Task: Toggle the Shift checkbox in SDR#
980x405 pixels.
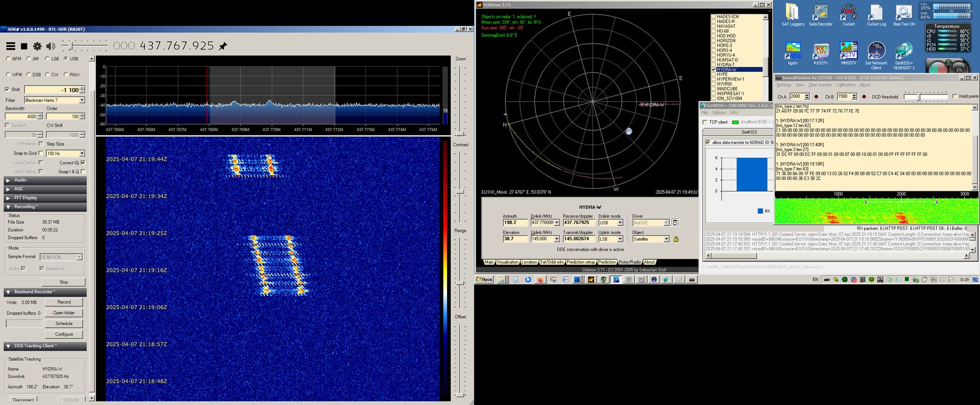Action: pyautogui.click(x=7, y=89)
